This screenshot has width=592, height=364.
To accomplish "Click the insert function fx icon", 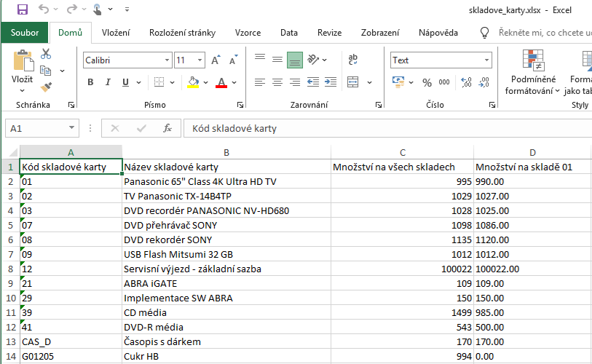I will 167,128.
